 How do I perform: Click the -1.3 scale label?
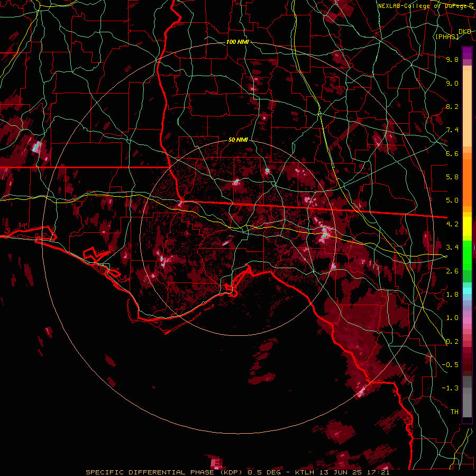[x=450, y=388]
